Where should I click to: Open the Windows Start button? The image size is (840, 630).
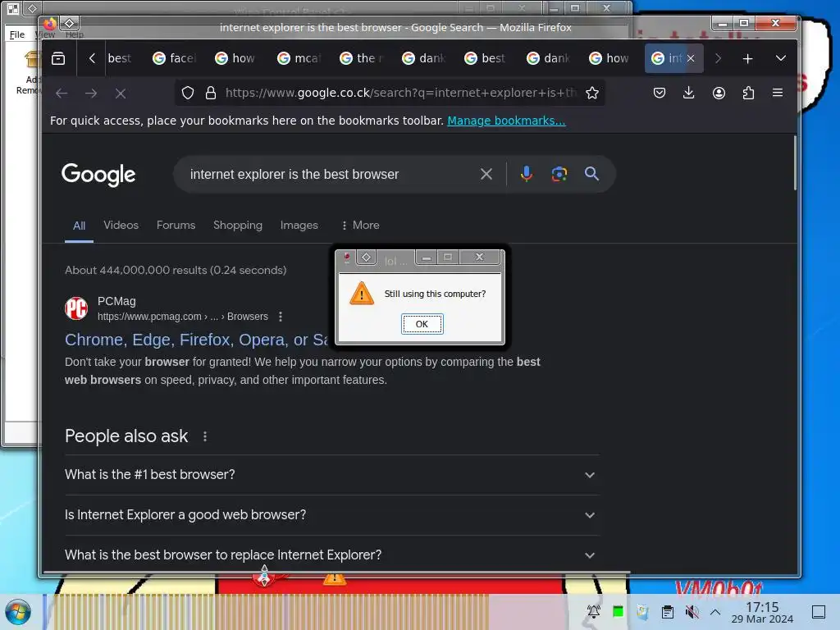(18, 612)
